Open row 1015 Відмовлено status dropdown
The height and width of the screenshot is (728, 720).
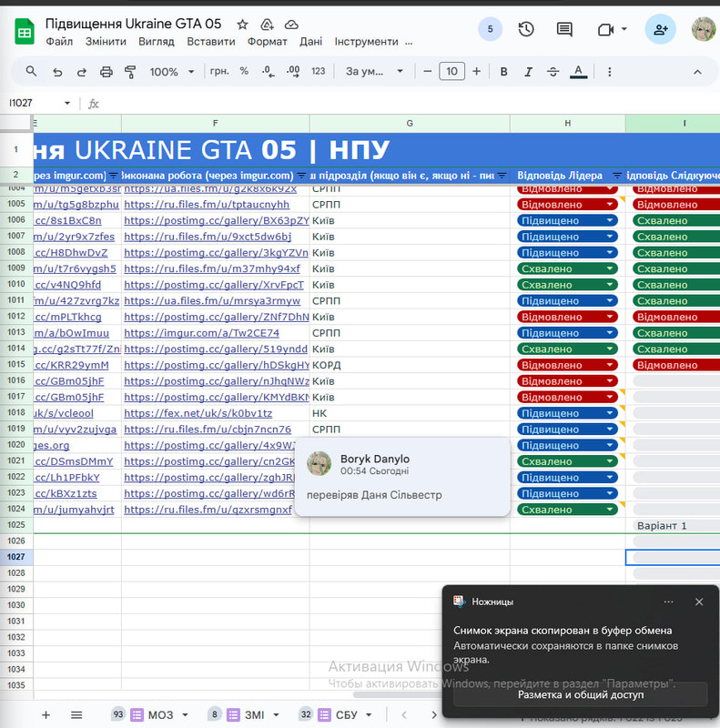click(x=610, y=365)
